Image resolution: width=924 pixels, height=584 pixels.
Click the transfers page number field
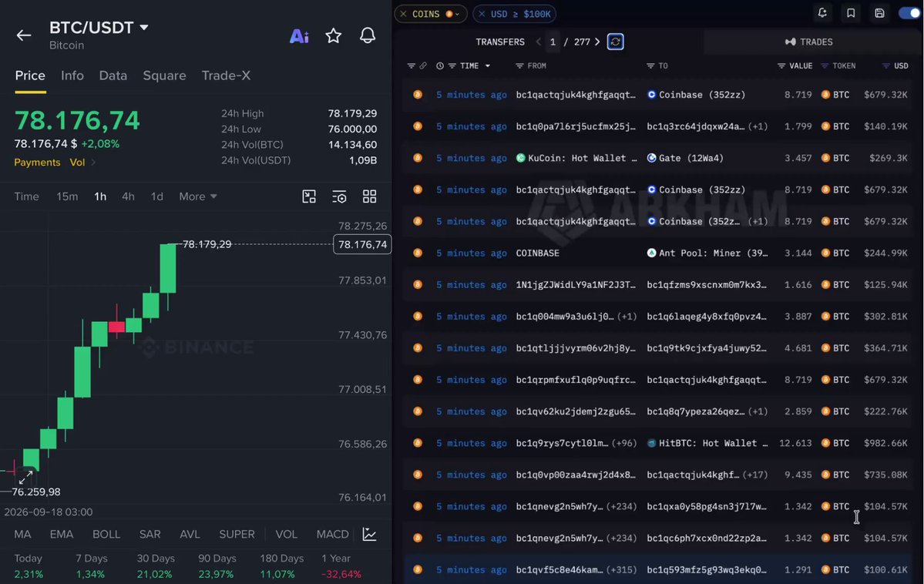[553, 42]
